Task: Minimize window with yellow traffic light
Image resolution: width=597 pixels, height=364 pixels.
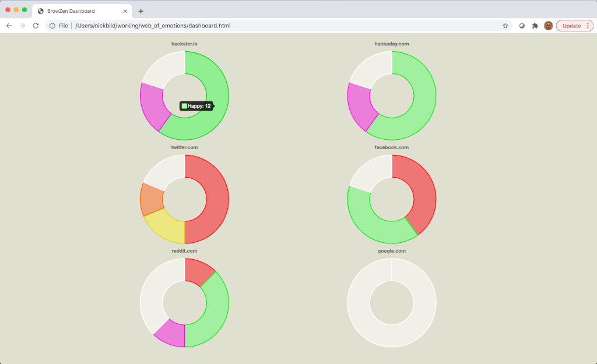Action: pyautogui.click(x=16, y=10)
